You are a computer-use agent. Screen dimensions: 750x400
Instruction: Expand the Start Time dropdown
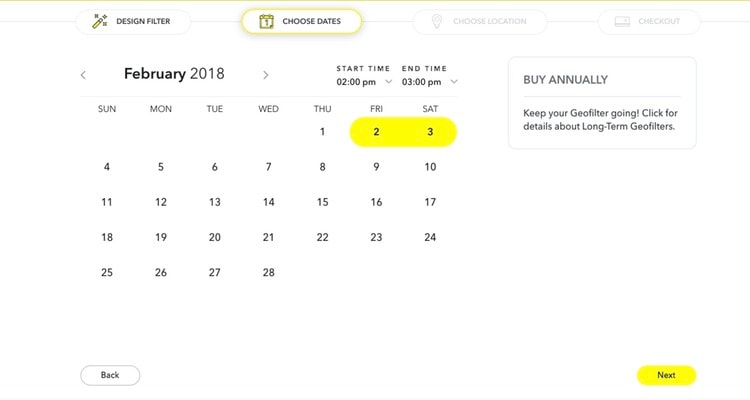389,82
